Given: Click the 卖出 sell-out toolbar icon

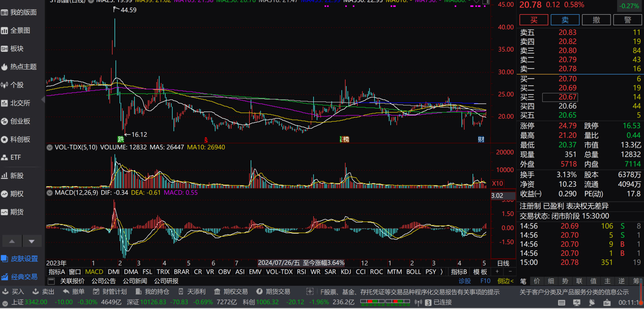Looking at the screenshot, I should (x=43, y=292).
